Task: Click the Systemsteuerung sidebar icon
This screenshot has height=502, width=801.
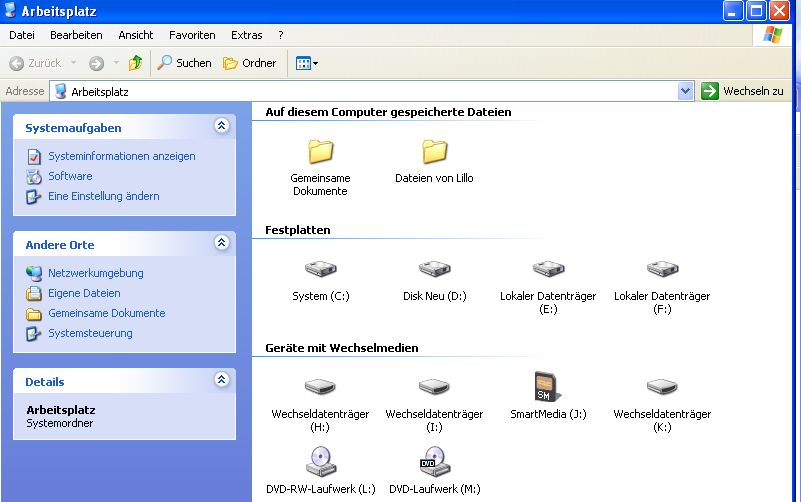Action: click(34, 333)
